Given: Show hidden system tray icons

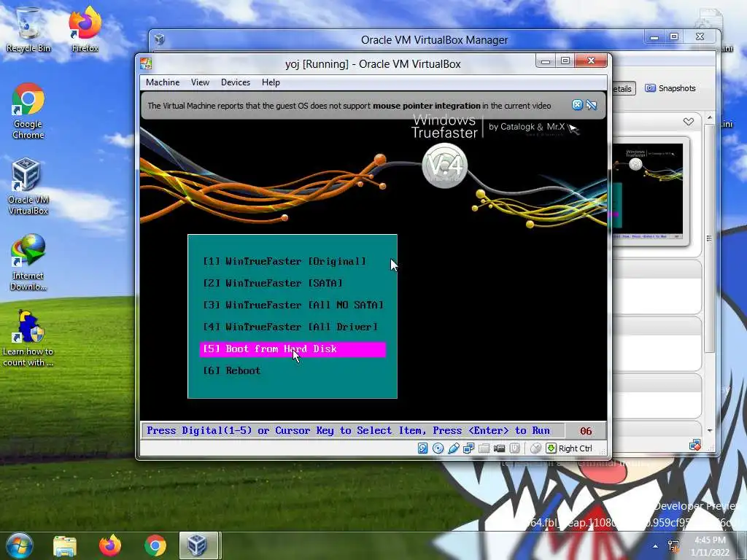Looking at the screenshot, I should (x=656, y=546).
